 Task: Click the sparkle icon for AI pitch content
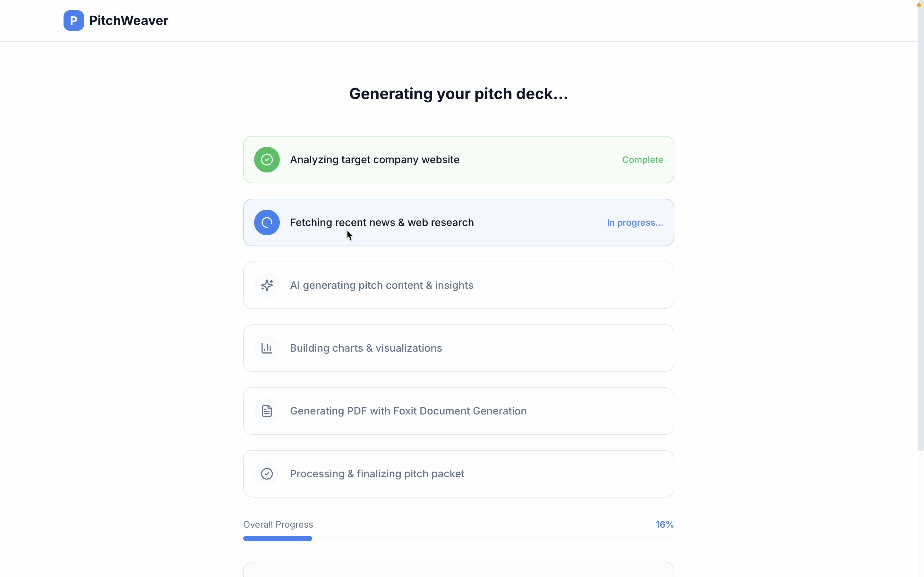[x=267, y=285]
